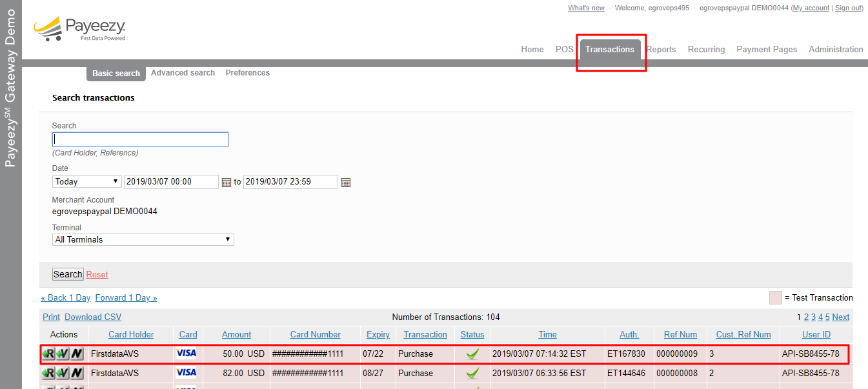Click the Refund (R) icon in the 82.00 USD row
The image size is (868, 389).
pyautogui.click(x=48, y=373)
